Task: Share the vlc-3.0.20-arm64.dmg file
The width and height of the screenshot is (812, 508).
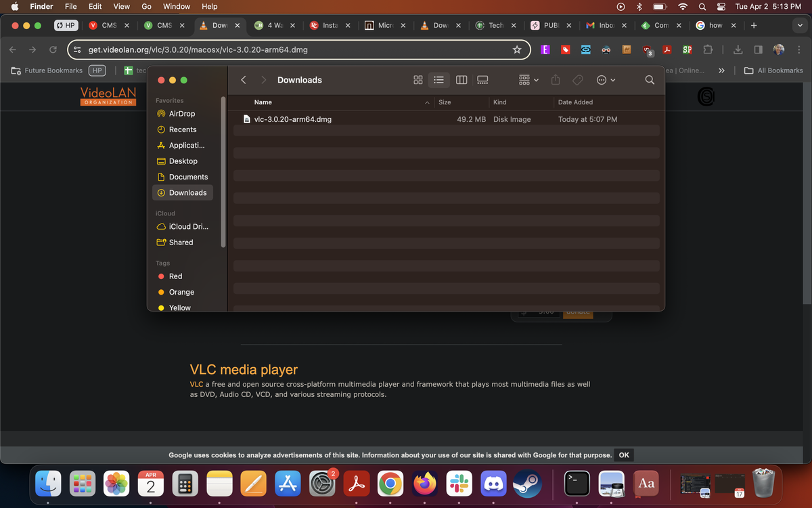Action: (x=555, y=79)
